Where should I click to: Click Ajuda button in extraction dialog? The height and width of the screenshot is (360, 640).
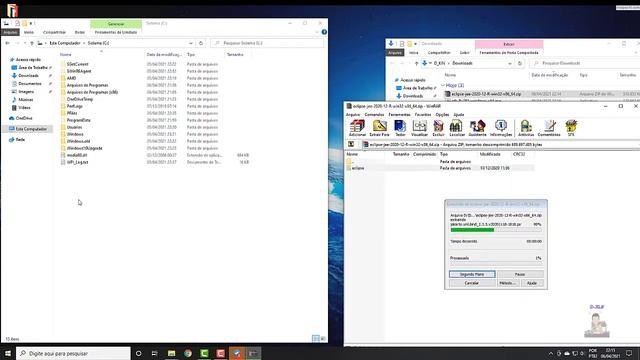click(x=532, y=283)
